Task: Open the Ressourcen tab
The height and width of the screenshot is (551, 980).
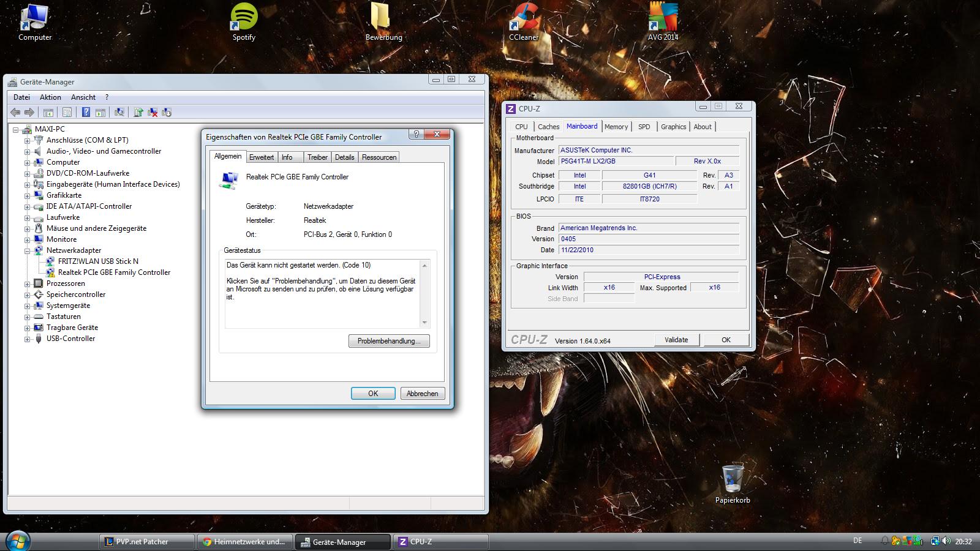Action: [x=379, y=157]
